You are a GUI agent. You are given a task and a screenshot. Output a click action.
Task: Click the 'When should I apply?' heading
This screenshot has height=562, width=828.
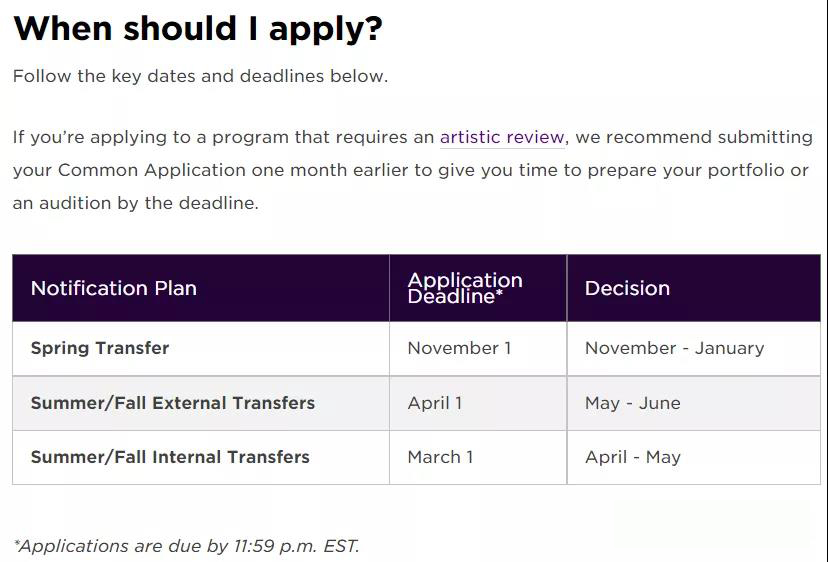coord(198,28)
